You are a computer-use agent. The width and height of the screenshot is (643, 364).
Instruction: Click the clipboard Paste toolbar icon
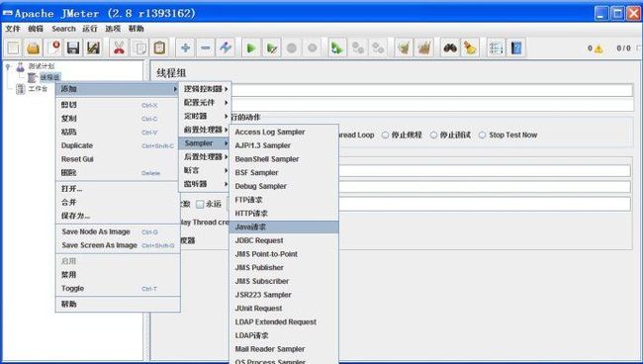point(159,48)
